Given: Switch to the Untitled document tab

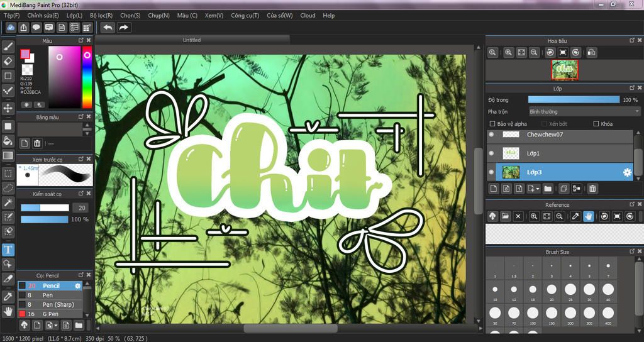Looking at the screenshot, I should (x=192, y=40).
